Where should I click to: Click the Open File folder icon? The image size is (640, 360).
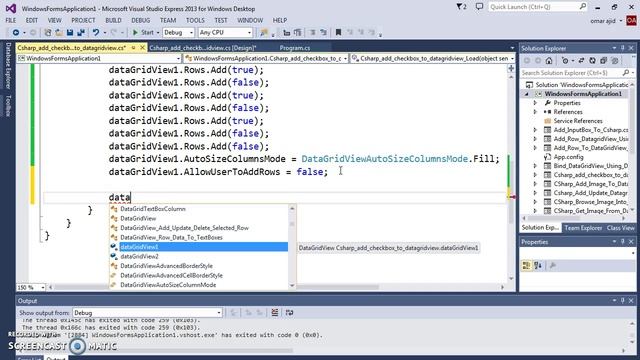point(59,32)
